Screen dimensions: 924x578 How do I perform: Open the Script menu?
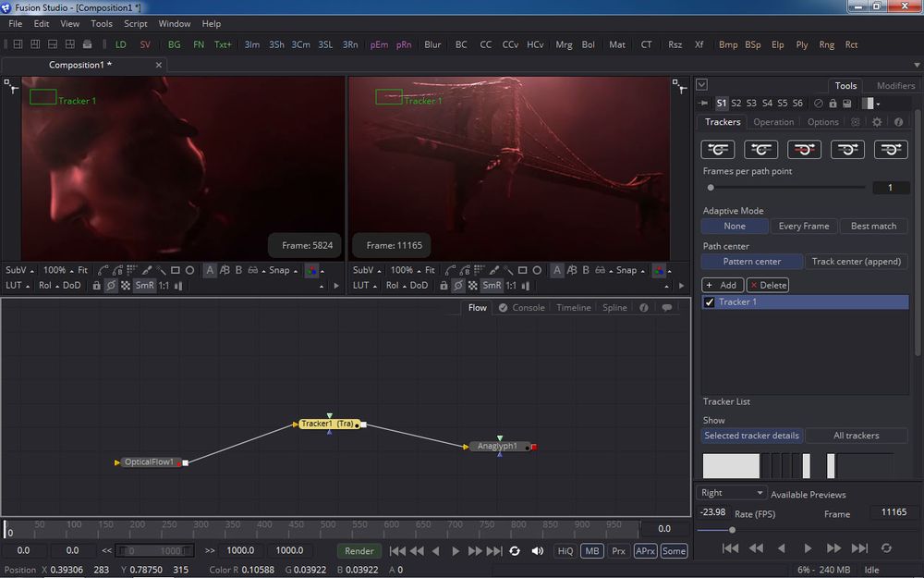(x=135, y=23)
